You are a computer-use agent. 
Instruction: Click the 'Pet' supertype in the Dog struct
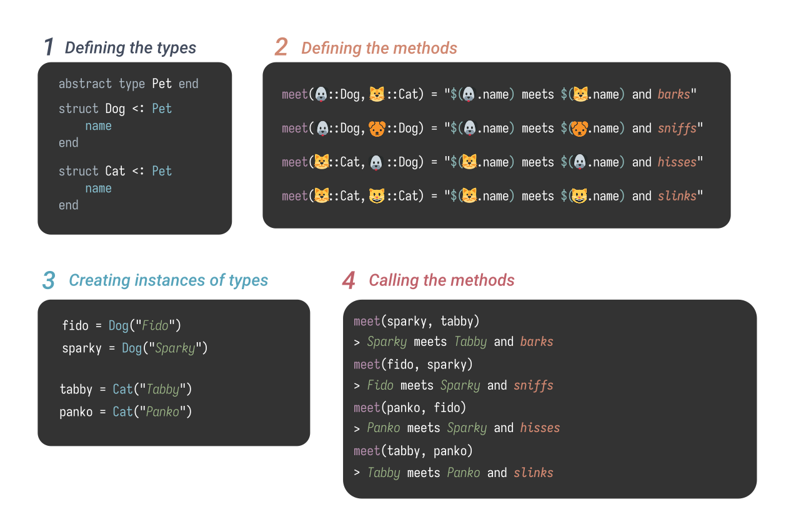coord(162,108)
